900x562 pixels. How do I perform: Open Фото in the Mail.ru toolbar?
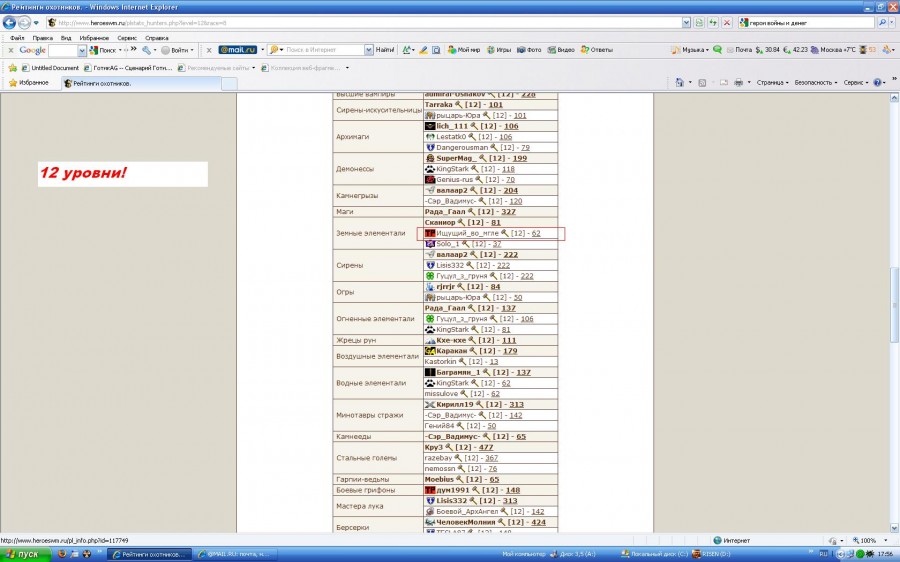coord(529,50)
